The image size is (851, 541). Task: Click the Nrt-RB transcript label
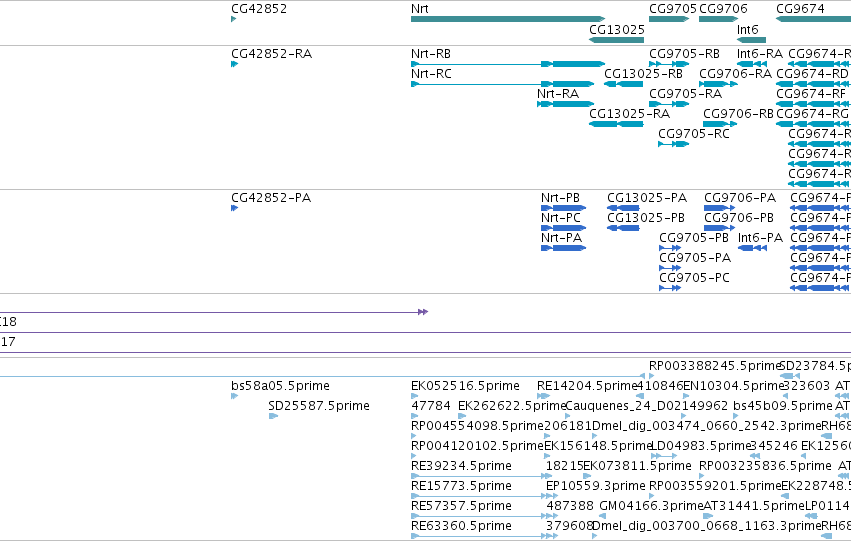430,54
